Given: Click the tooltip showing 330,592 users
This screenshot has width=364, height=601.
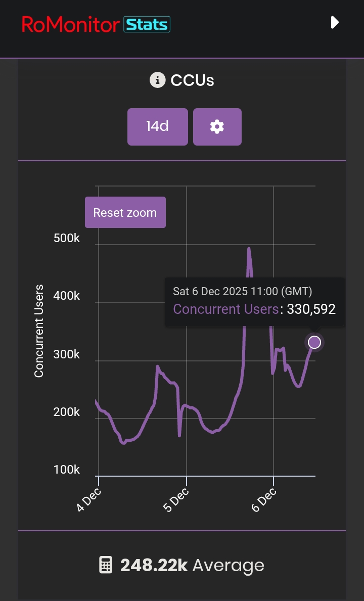Looking at the screenshot, I should pyautogui.click(x=255, y=309).
